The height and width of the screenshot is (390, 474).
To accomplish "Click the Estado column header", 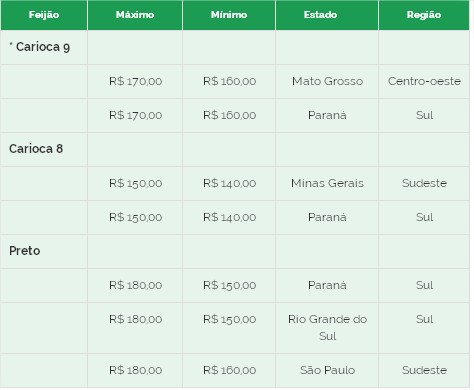I will click(320, 15).
